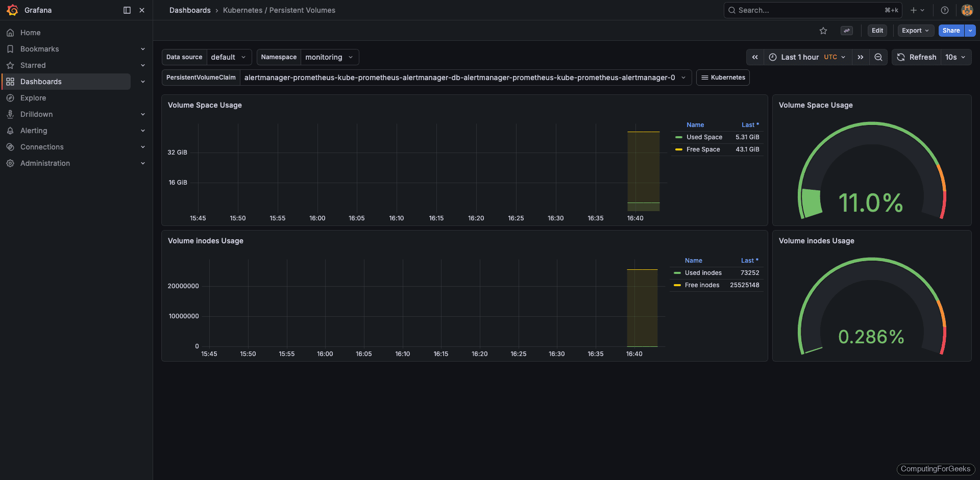Click the blue Share button

(950, 31)
